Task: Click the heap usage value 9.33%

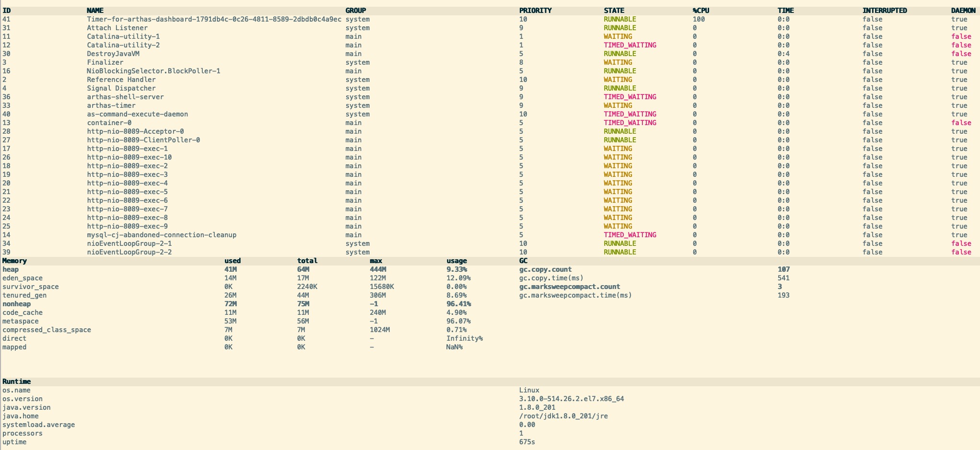Action: click(x=456, y=269)
